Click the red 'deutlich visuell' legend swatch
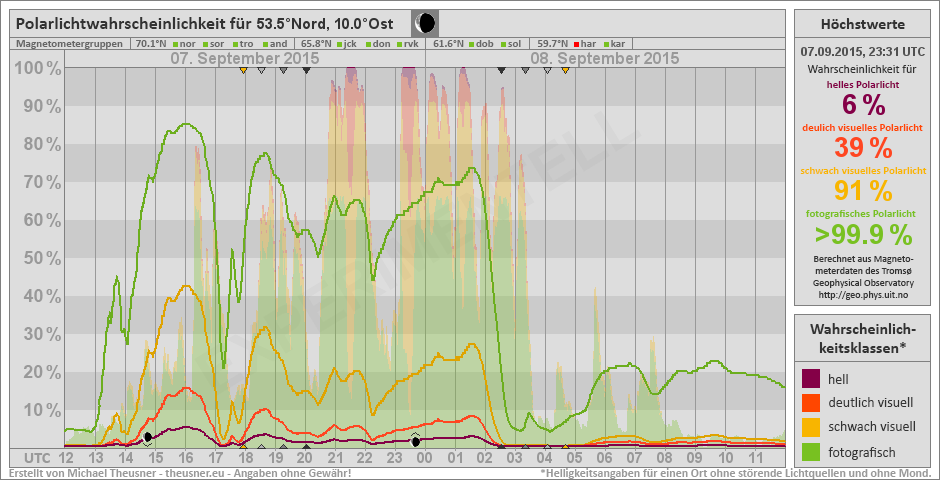The height and width of the screenshot is (480, 940). [x=812, y=403]
